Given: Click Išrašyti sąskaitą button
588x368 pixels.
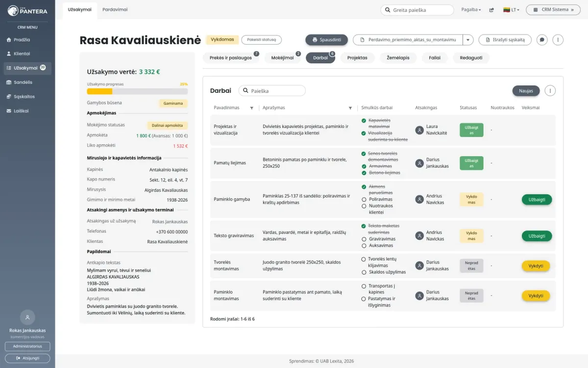Looking at the screenshot, I should tap(505, 40).
